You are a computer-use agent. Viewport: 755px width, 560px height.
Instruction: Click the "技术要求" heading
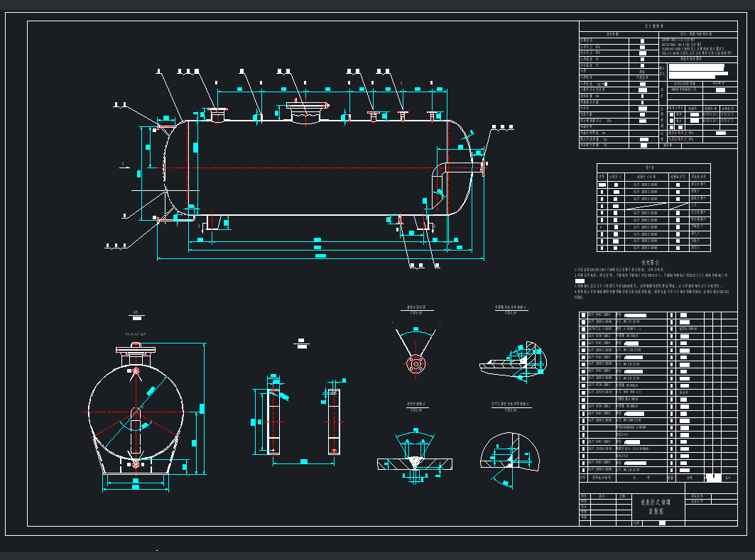click(650, 263)
